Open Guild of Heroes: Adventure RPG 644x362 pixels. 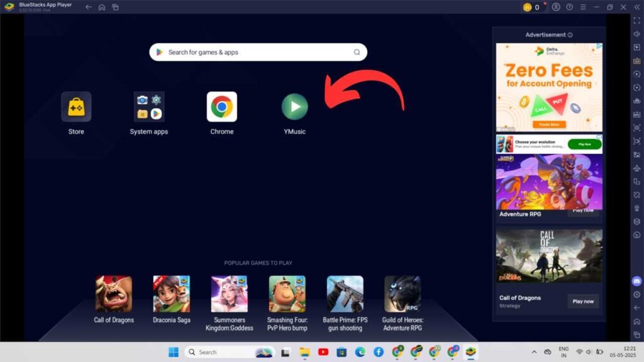[402, 294]
